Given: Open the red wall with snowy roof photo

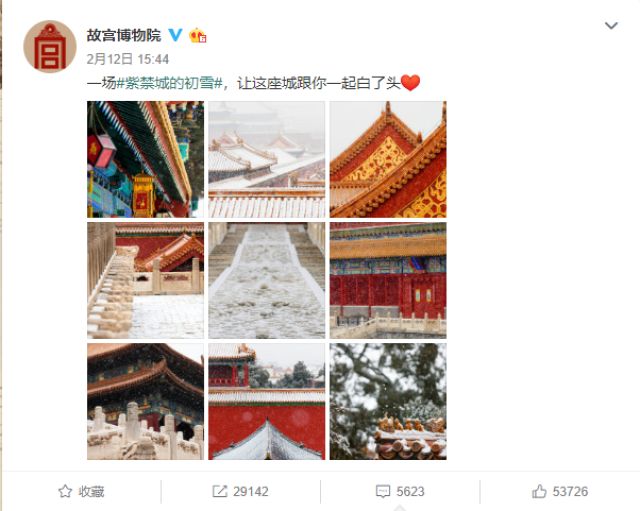Looking at the screenshot, I should click(x=267, y=401).
